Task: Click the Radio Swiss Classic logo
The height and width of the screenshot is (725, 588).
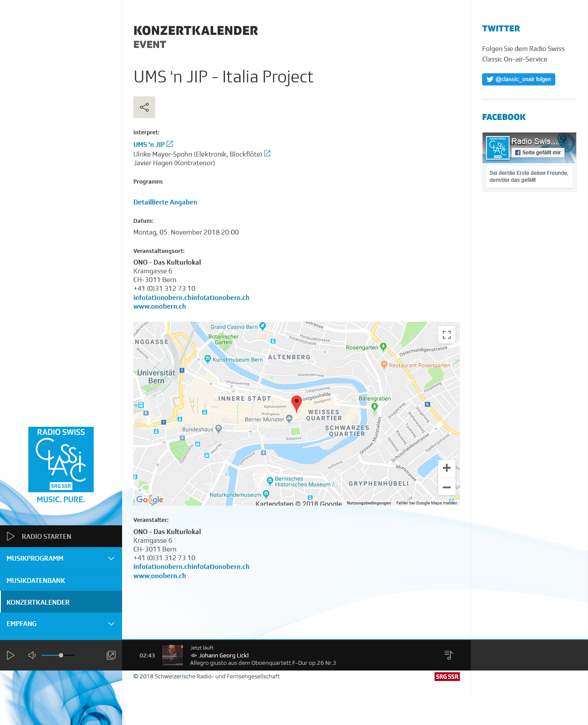Action: pyautogui.click(x=61, y=460)
